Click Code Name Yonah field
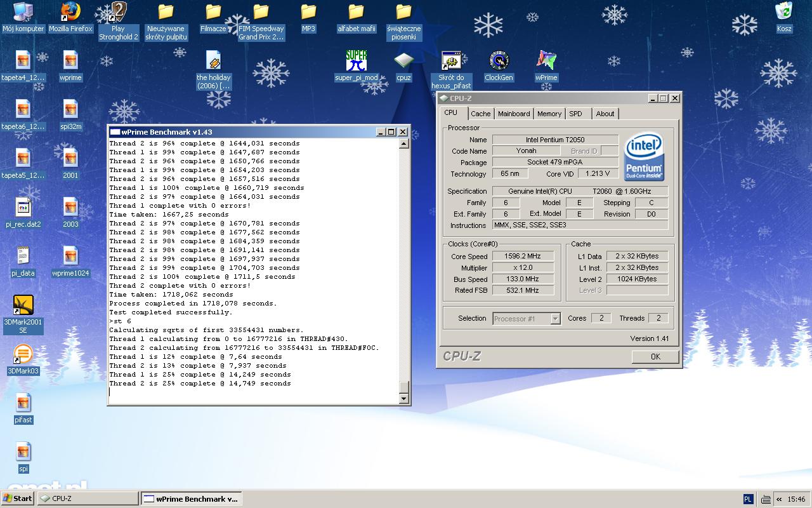812x508 pixels. [x=526, y=151]
